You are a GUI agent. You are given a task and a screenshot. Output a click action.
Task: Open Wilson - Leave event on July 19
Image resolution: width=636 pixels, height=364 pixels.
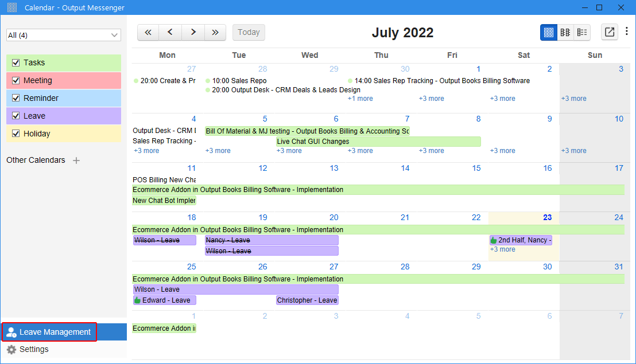click(x=272, y=251)
